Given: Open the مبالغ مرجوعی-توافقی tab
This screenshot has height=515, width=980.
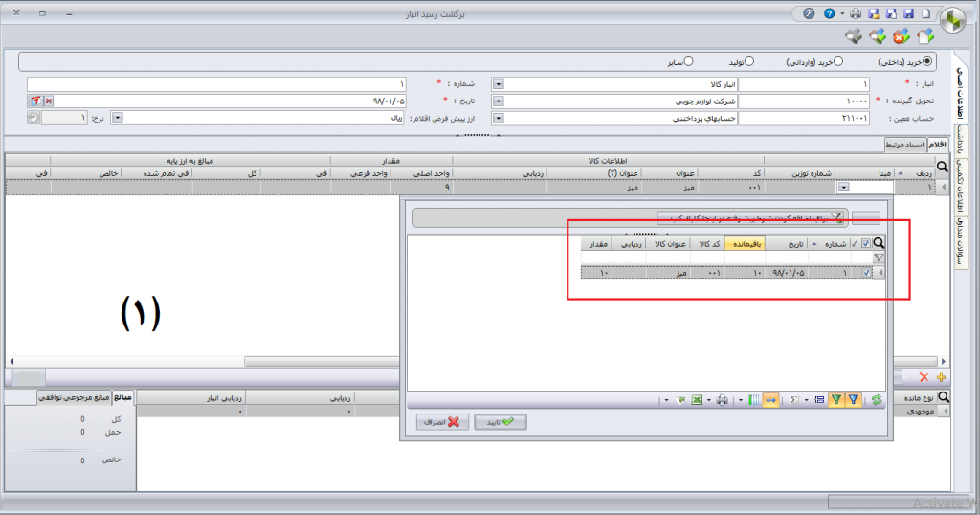Looking at the screenshot, I should [x=74, y=397].
